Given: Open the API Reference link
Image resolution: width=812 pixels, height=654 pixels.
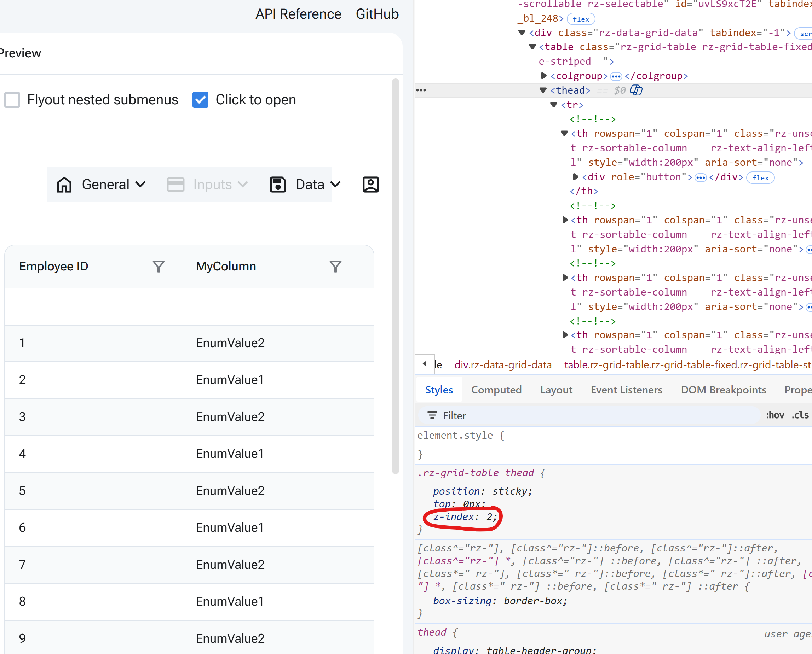Looking at the screenshot, I should [298, 14].
